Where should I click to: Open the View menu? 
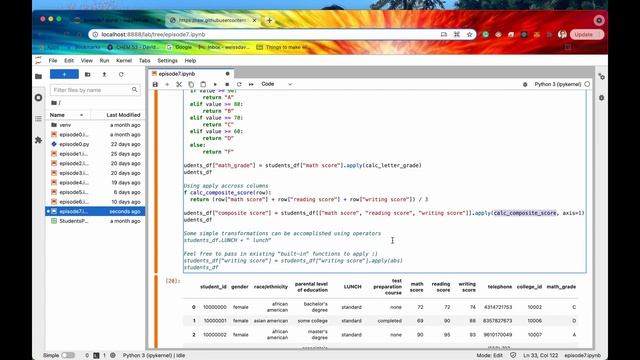coord(87,60)
